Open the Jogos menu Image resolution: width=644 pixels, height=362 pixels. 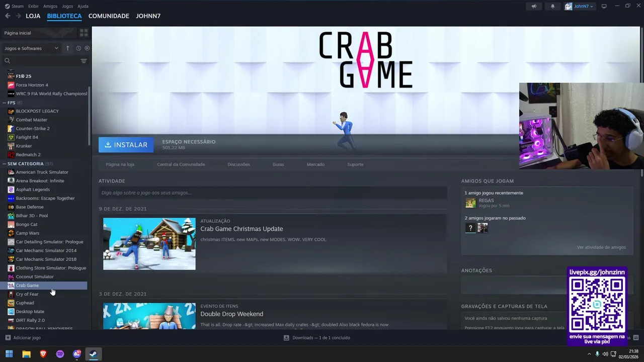coord(67,6)
